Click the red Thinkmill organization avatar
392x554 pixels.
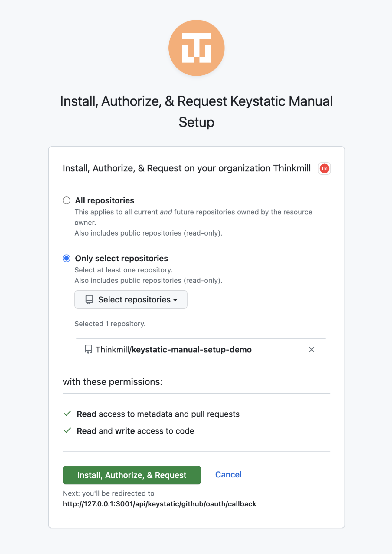[324, 168]
